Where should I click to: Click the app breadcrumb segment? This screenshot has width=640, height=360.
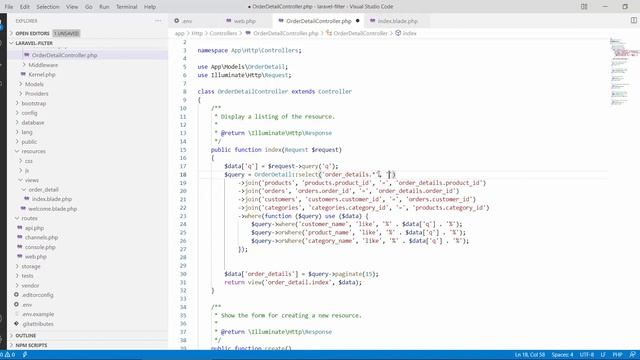(180, 33)
